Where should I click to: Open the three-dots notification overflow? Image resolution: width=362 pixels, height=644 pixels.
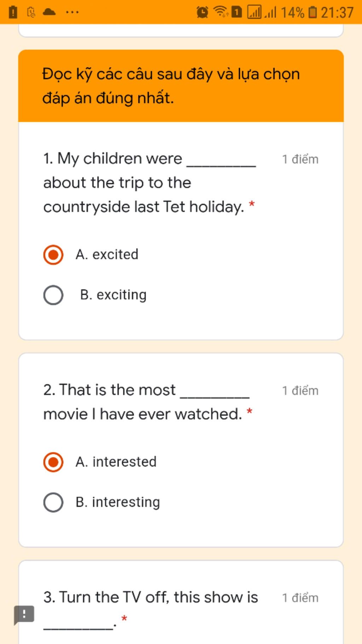(x=72, y=12)
